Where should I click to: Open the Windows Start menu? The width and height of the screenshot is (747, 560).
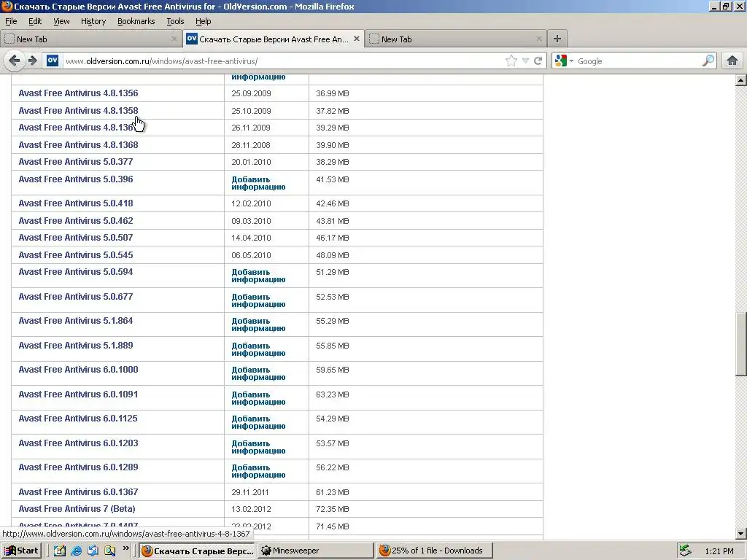click(21, 551)
